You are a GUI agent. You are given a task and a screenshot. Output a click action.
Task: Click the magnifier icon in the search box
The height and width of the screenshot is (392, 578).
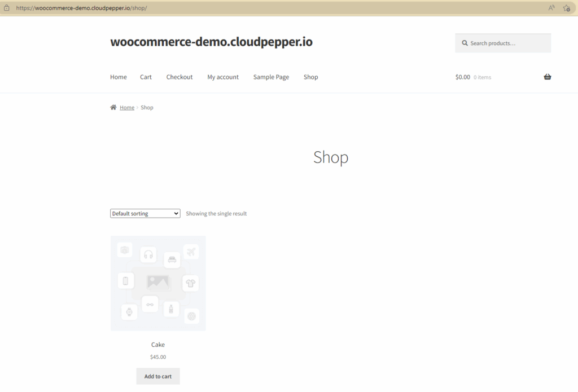(465, 43)
